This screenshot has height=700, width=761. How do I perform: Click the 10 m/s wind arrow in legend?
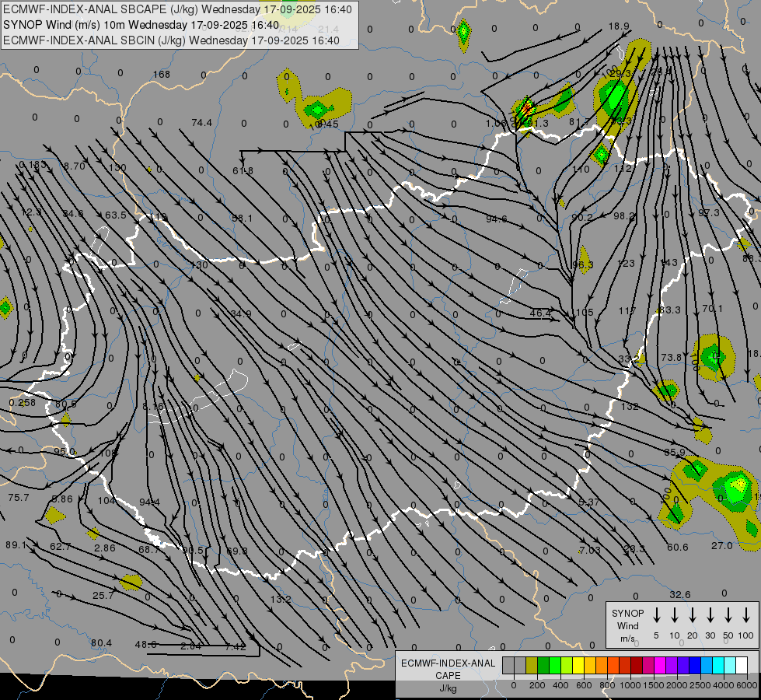point(675,614)
